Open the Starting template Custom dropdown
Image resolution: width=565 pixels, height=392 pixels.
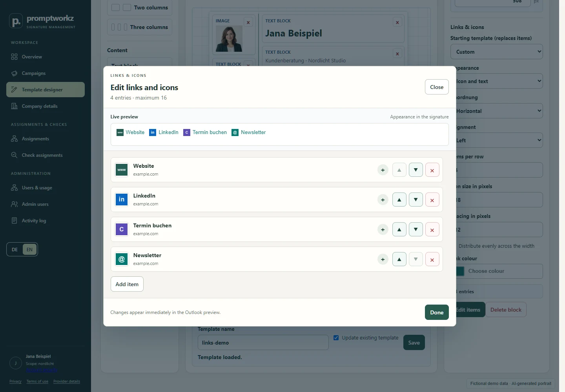click(x=496, y=52)
